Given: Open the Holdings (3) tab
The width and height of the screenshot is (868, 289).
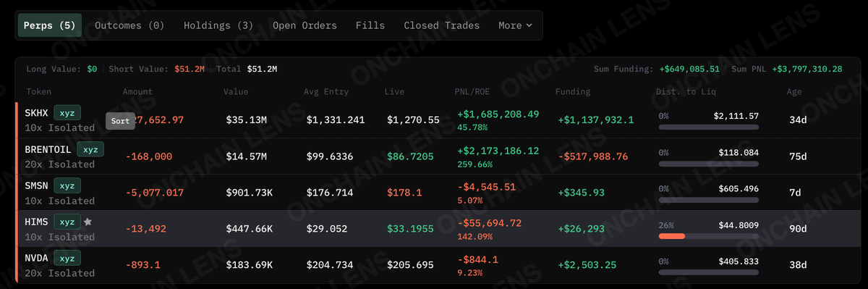Looking at the screenshot, I should pyautogui.click(x=218, y=25).
